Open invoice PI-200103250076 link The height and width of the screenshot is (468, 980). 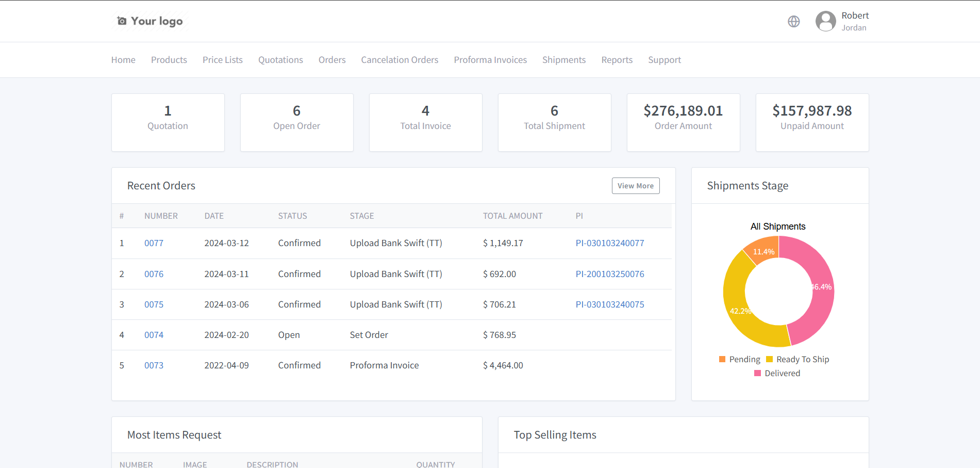coord(609,274)
